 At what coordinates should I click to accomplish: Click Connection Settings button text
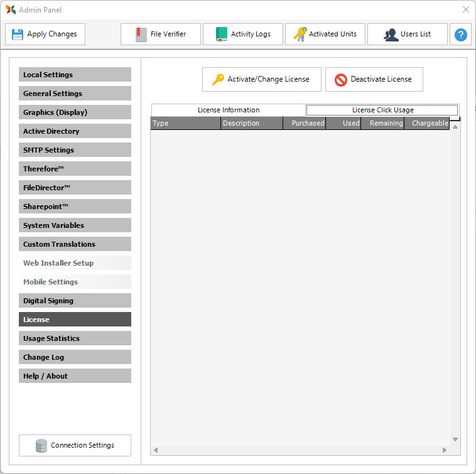click(82, 445)
